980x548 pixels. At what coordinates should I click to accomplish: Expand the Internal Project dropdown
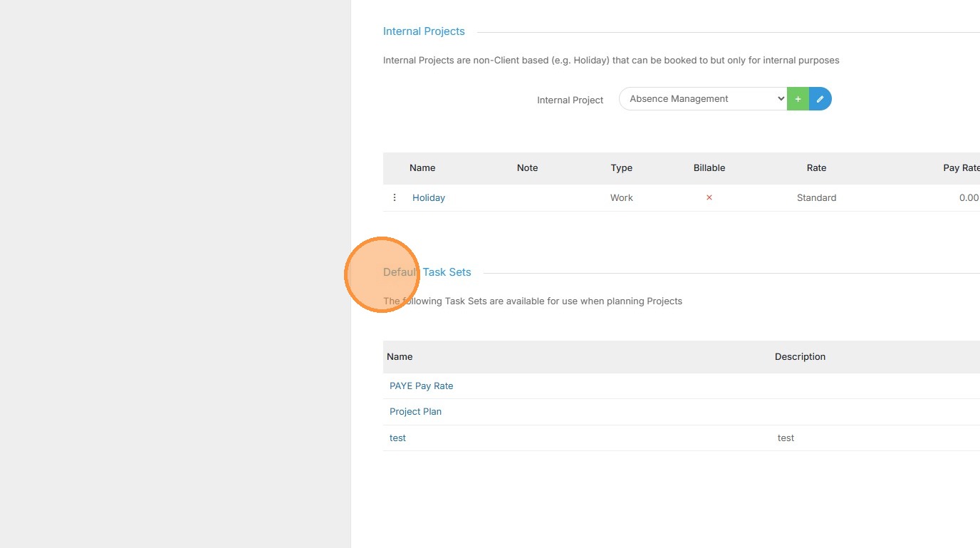click(x=702, y=99)
